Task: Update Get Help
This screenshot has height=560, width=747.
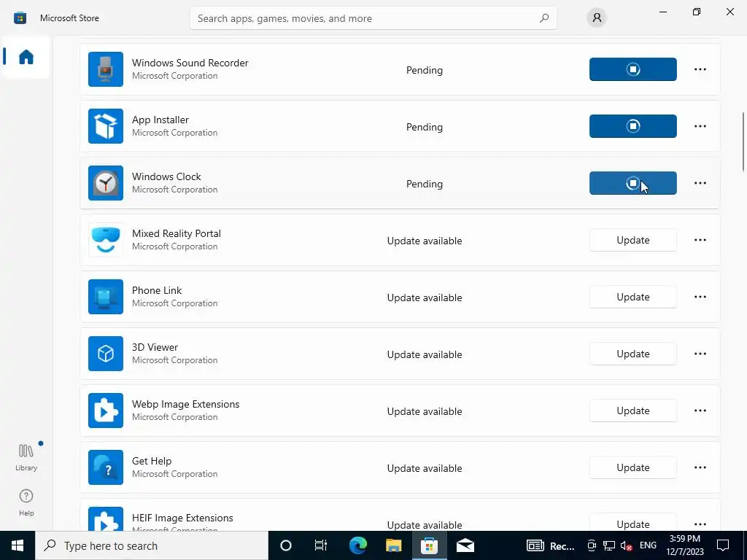Action: [632, 467]
